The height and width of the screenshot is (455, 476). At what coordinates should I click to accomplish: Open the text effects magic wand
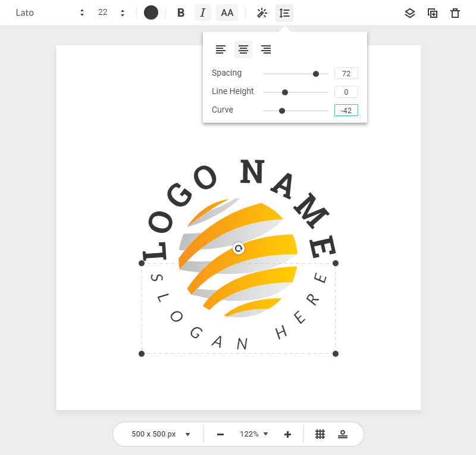[x=262, y=13]
